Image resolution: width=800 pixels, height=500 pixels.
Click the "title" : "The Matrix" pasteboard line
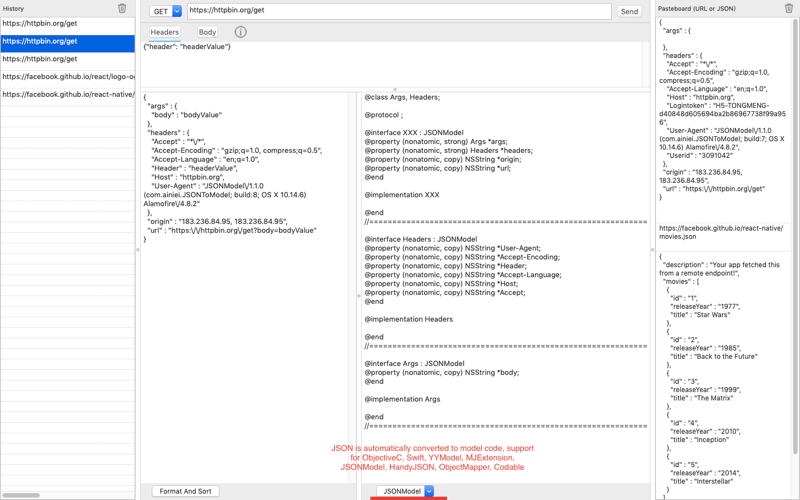[702, 398]
